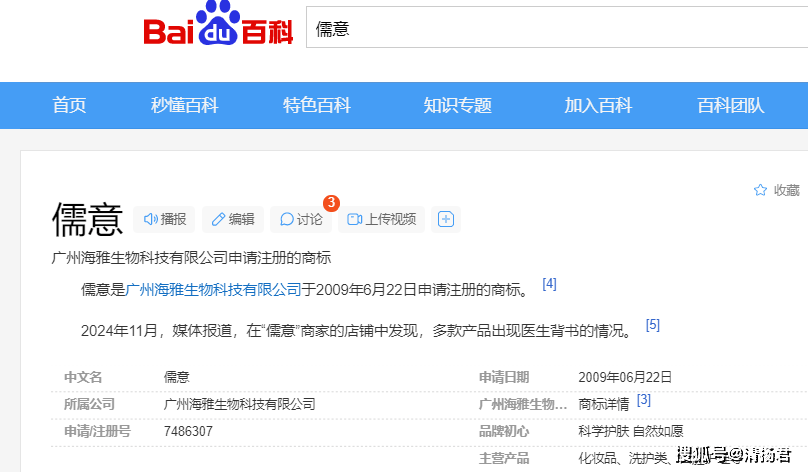Expand the 加入百科 navigation menu

coord(598,105)
